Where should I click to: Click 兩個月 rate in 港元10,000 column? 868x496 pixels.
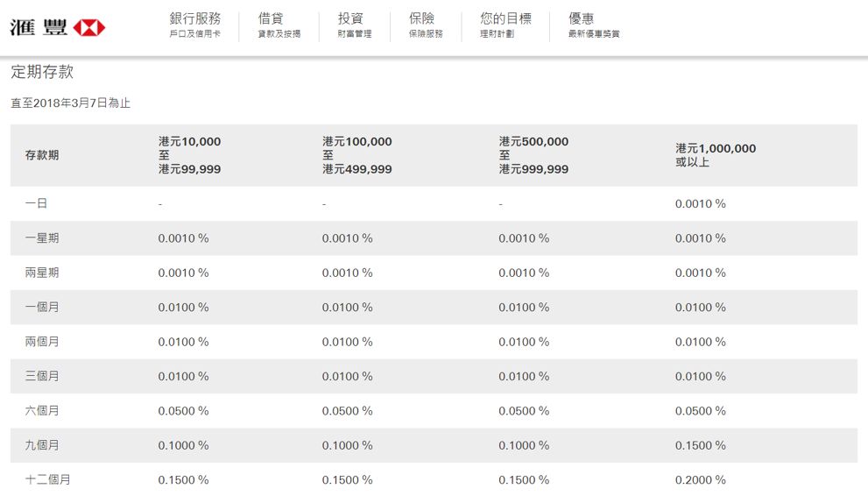pyautogui.click(x=183, y=342)
